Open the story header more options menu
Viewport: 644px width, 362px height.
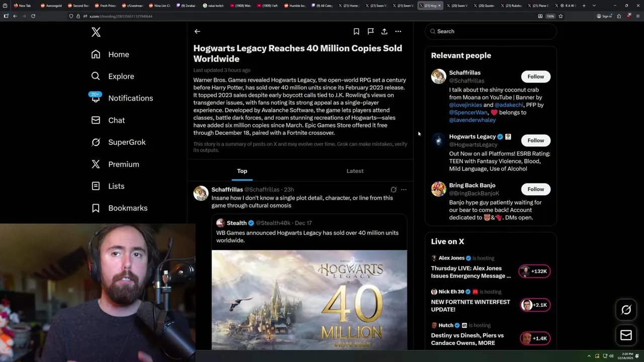click(x=398, y=31)
